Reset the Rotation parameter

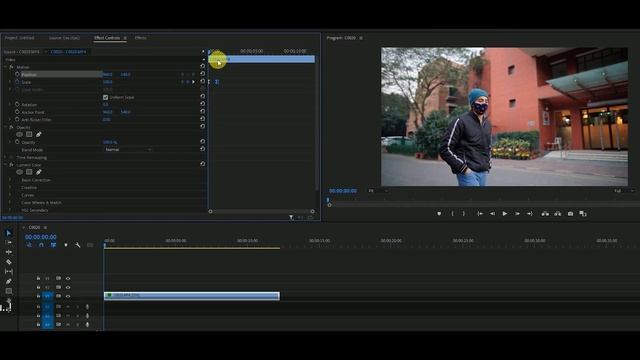click(202, 104)
